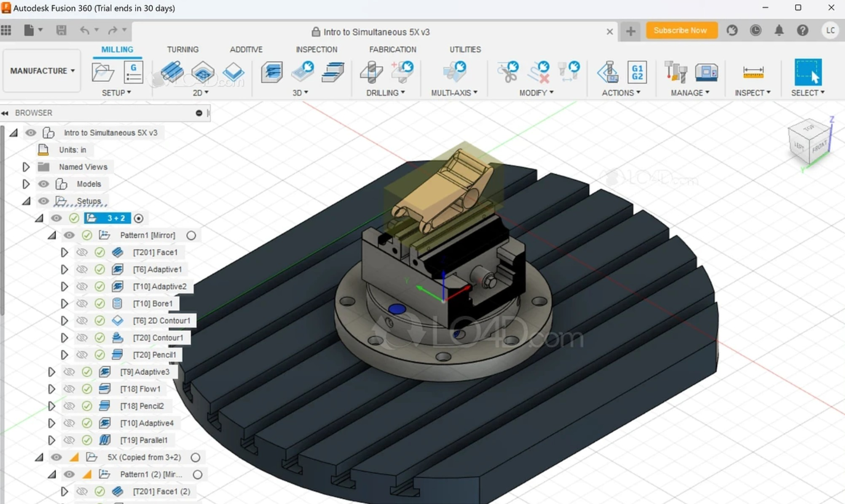
Task: Open the 3D panel dropdown
Action: 300,93
